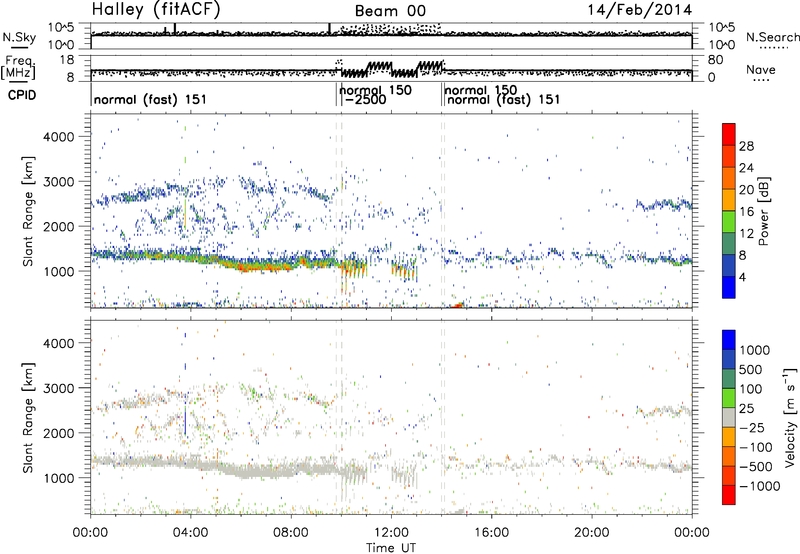
Task: Click the "80" tick on the Nave axis
Action: (715, 60)
